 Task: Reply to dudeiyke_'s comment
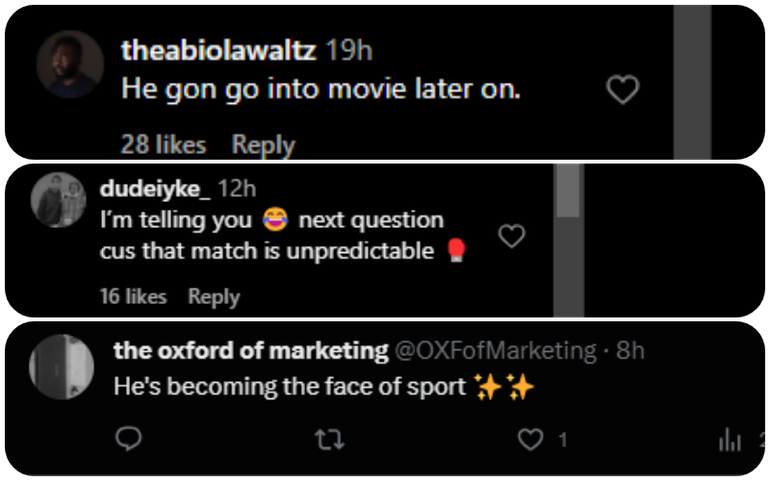(213, 297)
